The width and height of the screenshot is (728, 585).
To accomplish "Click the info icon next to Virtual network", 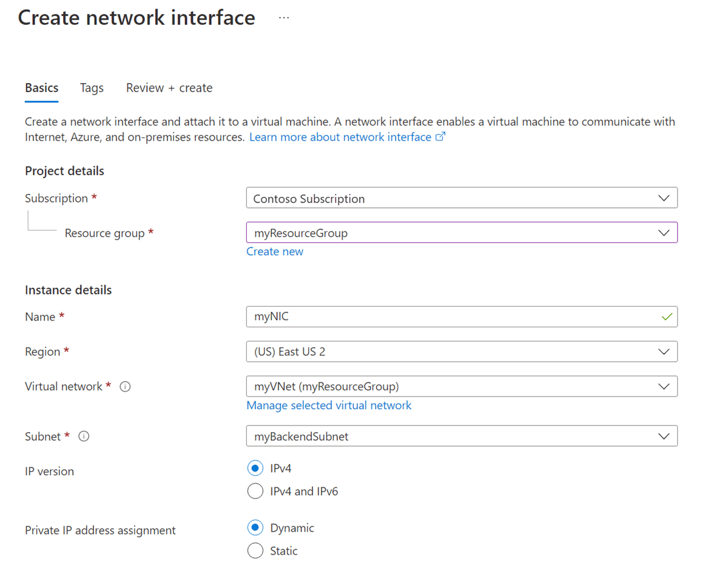I will point(125,386).
